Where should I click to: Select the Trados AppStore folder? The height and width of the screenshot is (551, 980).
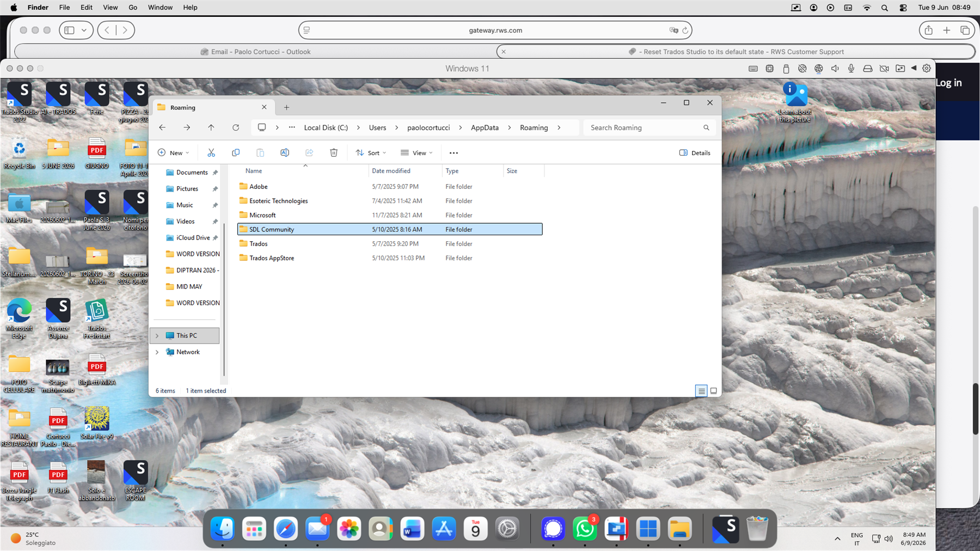(x=390, y=258)
